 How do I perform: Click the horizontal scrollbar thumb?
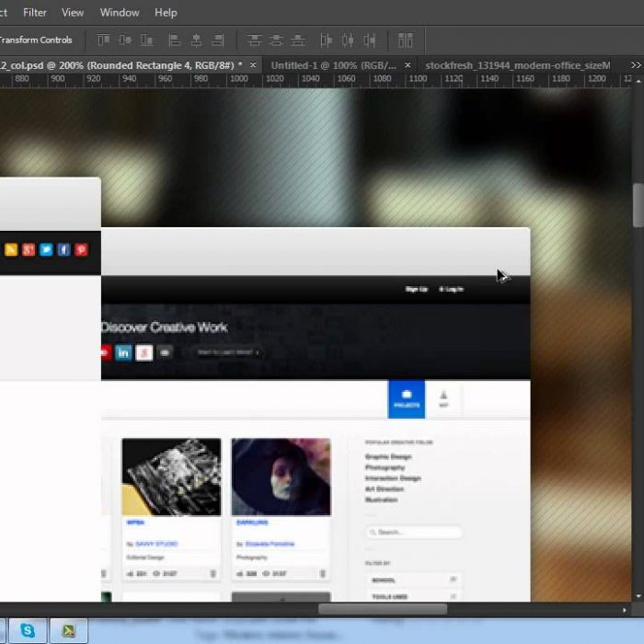point(382,609)
